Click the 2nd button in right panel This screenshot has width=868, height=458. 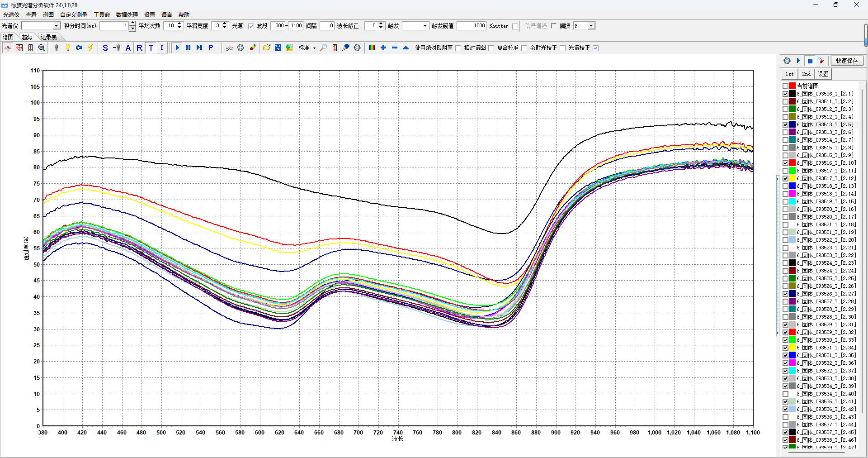click(x=806, y=74)
